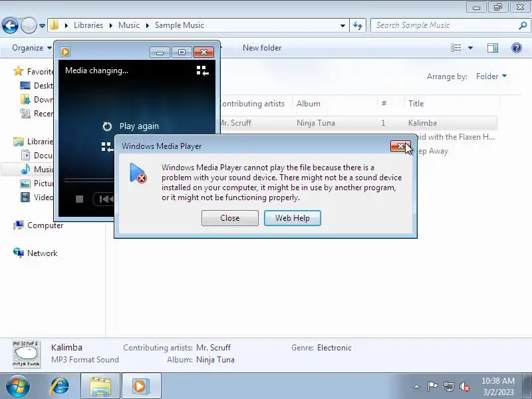Click Network in the navigation pane
532x399 pixels.
[35, 253]
